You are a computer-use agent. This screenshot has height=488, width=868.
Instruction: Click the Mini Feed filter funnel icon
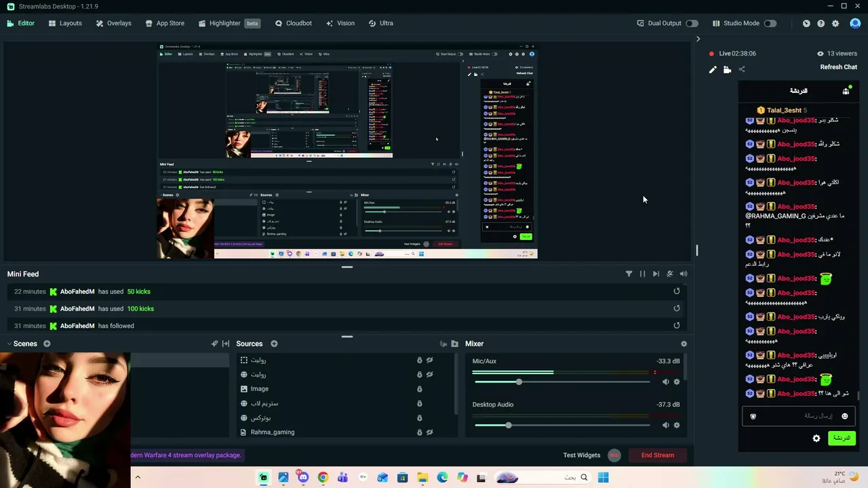(x=629, y=274)
